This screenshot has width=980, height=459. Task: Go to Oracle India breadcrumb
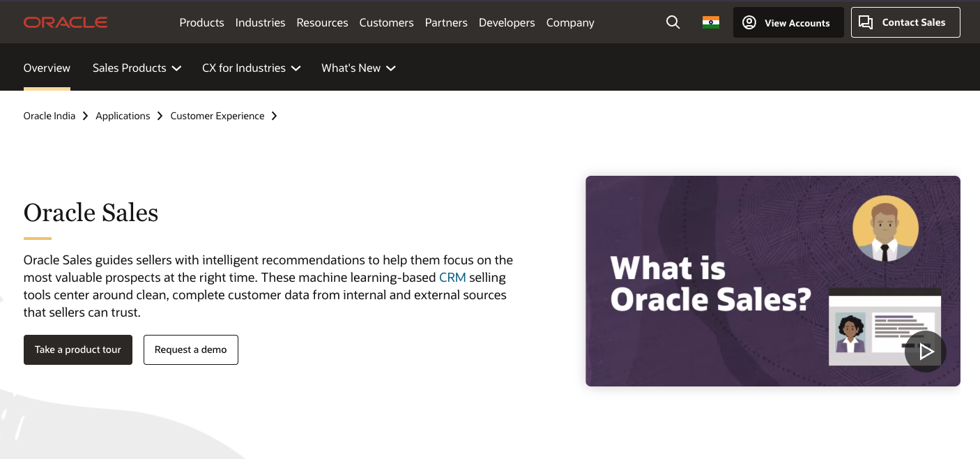49,116
